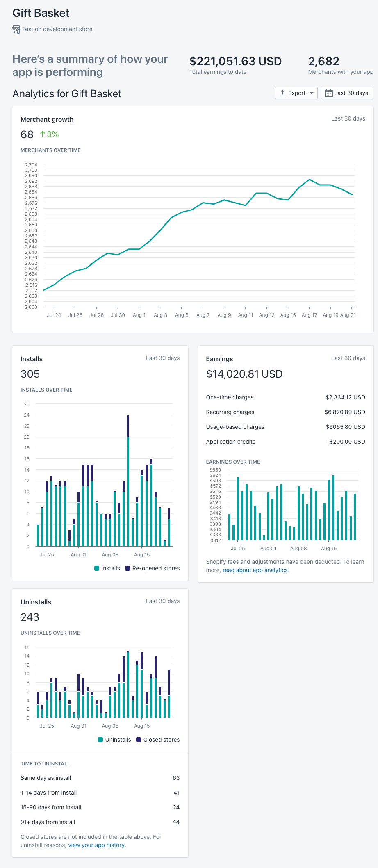Viewport: 378px width, 868px height.
Task: Open the read about app analytics link
Action: tap(256, 570)
